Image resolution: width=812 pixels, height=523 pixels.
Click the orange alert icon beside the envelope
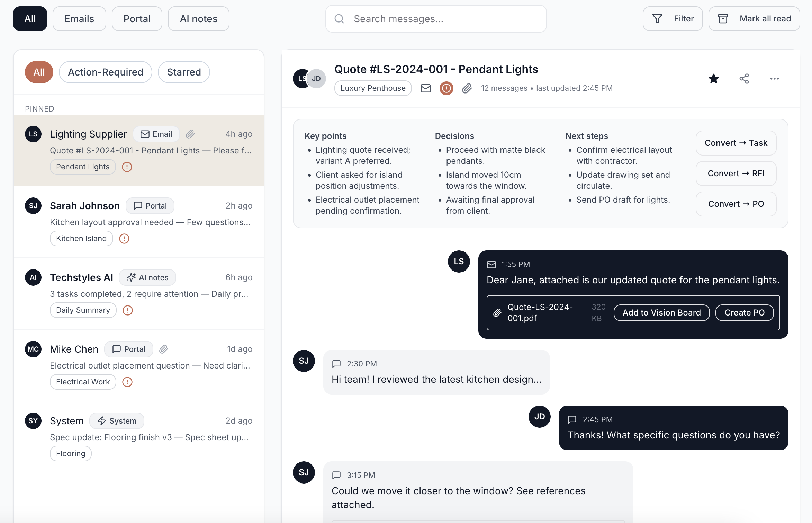[446, 88]
